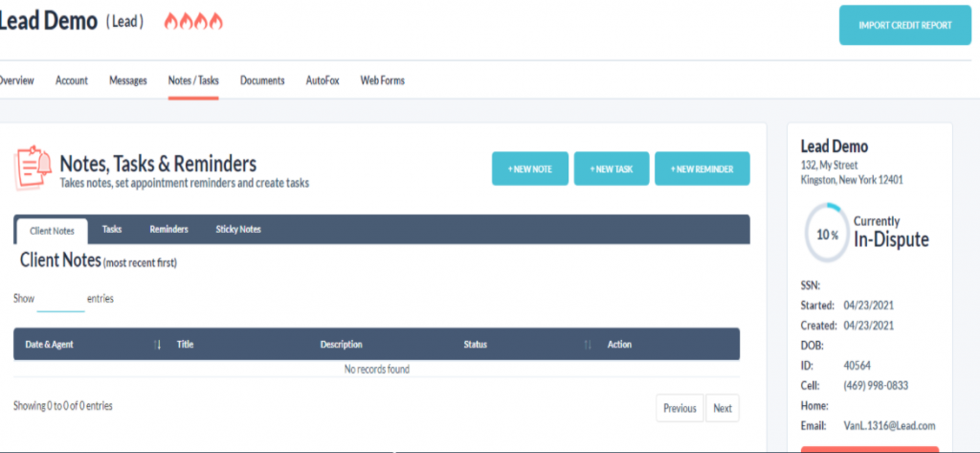Click the Notes clipboard and bell icon
Viewport: 980px width, 453px height.
pyautogui.click(x=33, y=169)
